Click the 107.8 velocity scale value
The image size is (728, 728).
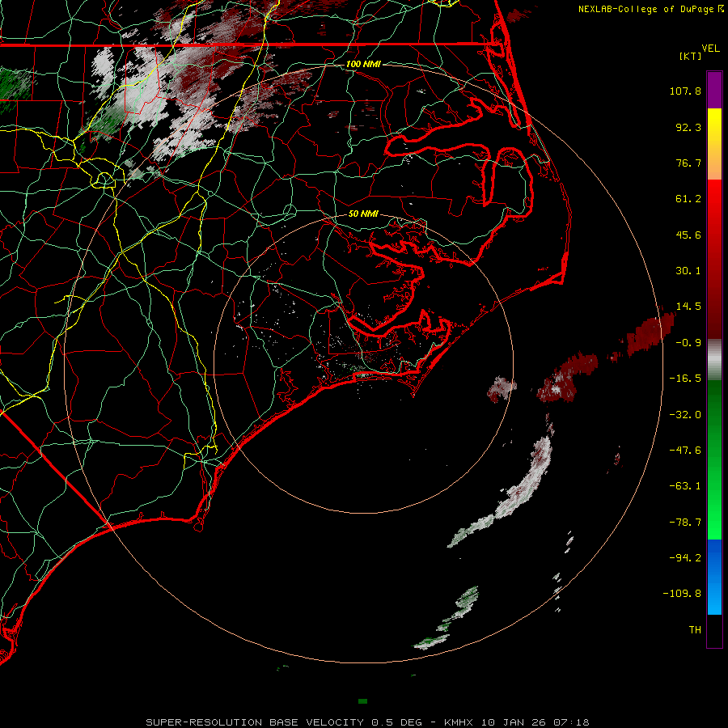[x=685, y=91]
